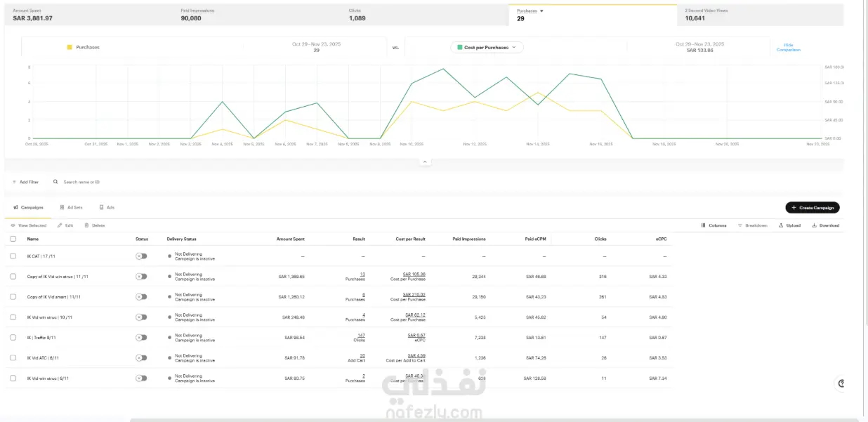Click the Hide Comparison link
Viewport: 868px width, 422px height.
(x=788, y=47)
